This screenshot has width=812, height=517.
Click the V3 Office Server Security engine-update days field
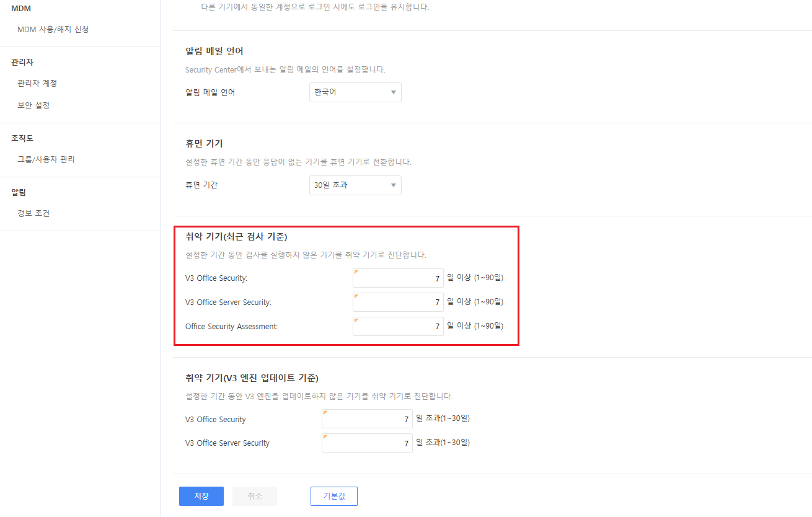(367, 443)
